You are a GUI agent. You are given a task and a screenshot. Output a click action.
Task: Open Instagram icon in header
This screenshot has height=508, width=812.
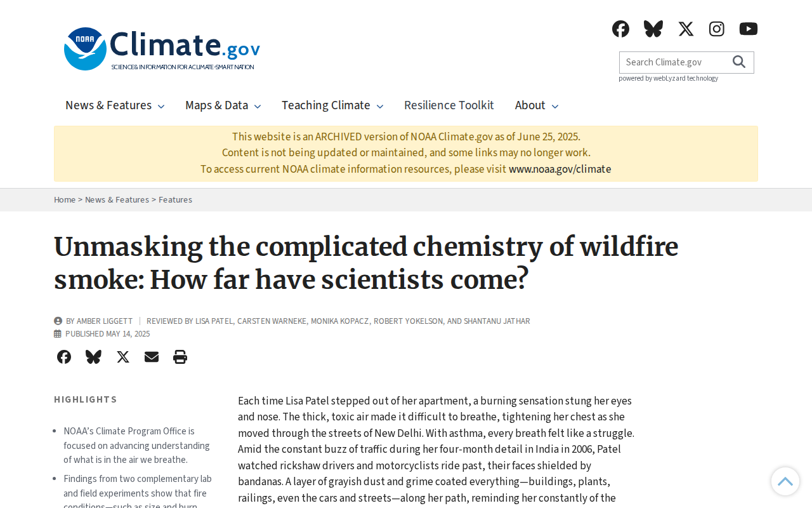point(717,29)
